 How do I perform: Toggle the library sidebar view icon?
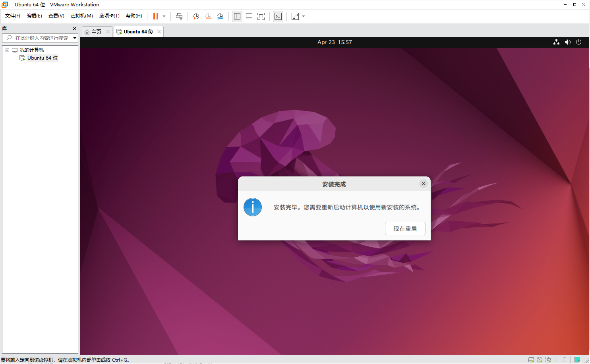tap(237, 16)
